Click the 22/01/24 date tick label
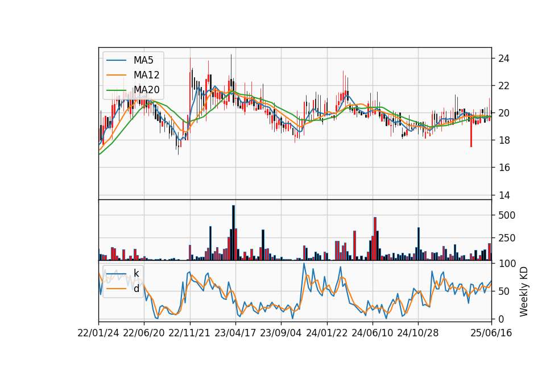546x392 pixels. [x=98, y=333]
